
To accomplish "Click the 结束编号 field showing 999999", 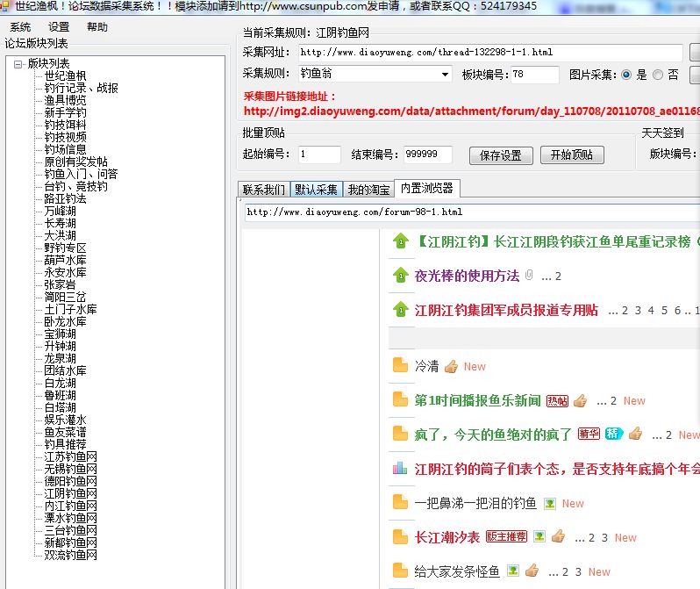I will (428, 154).
